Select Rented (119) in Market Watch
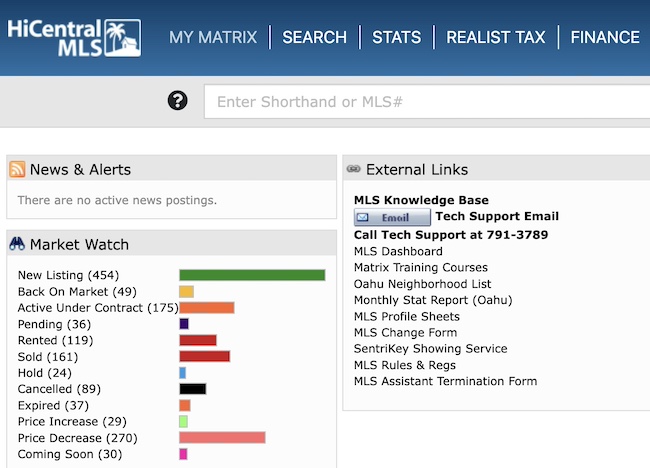 56,340
